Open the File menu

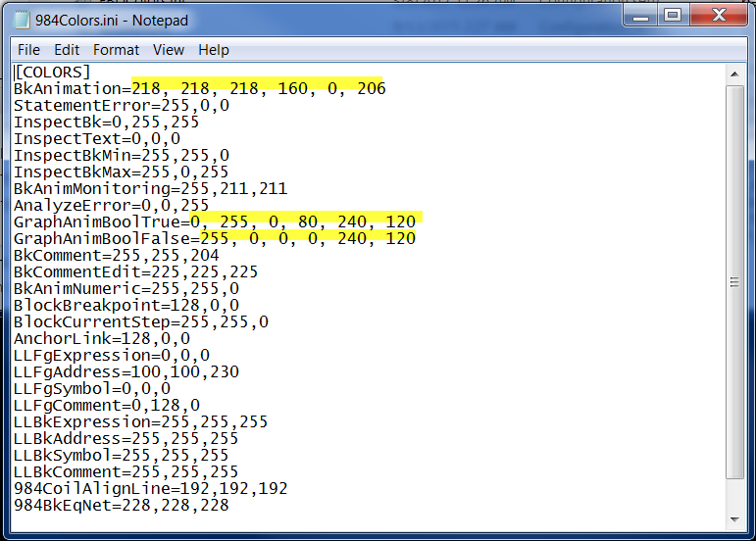(x=28, y=50)
